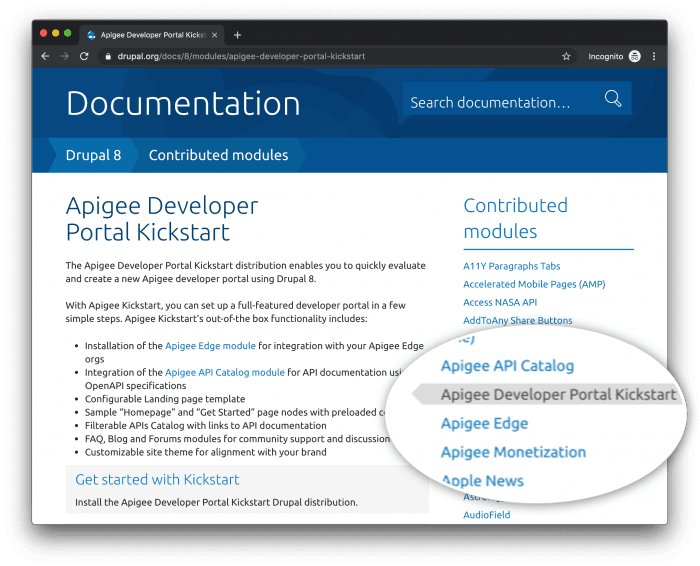The image size is (700, 566).
Task: Follow the Apigee API Catalog module link
Action: (225, 372)
